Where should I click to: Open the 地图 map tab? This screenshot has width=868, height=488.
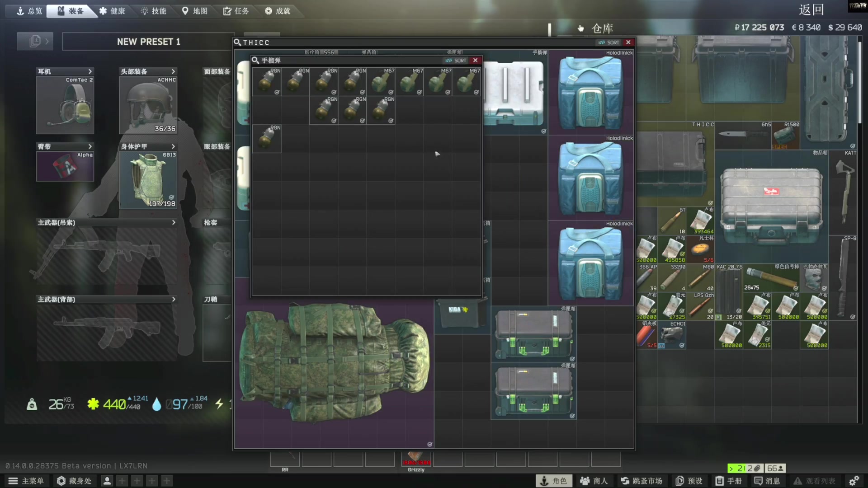click(195, 11)
